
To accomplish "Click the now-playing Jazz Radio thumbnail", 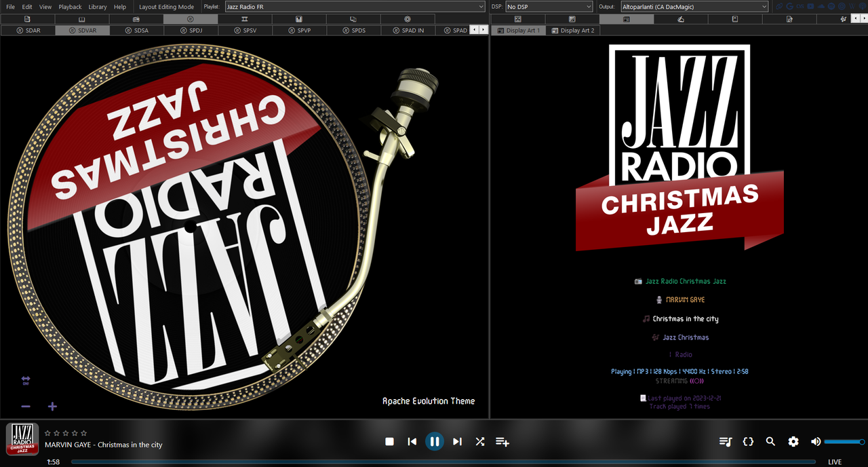I will pyautogui.click(x=22, y=439).
